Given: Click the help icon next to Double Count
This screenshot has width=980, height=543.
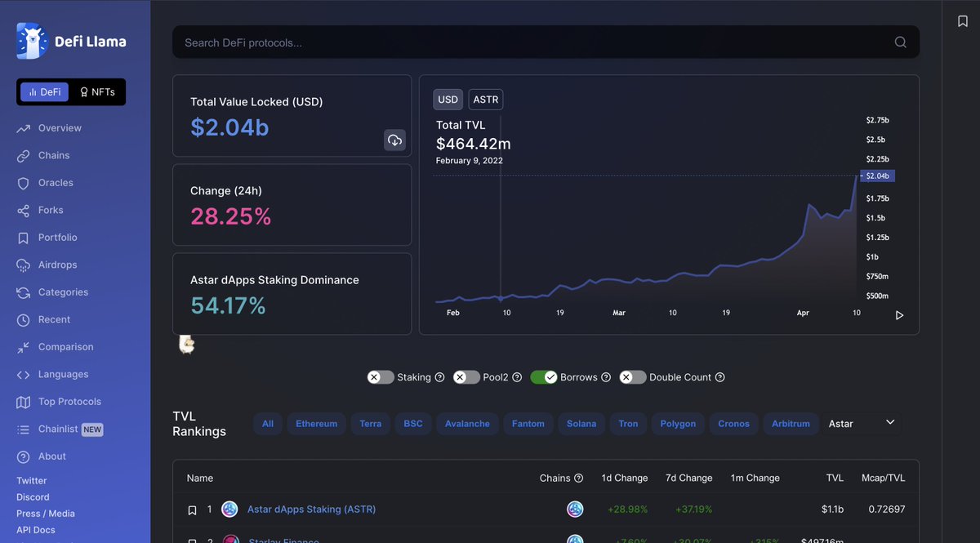Looking at the screenshot, I should pos(719,377).
